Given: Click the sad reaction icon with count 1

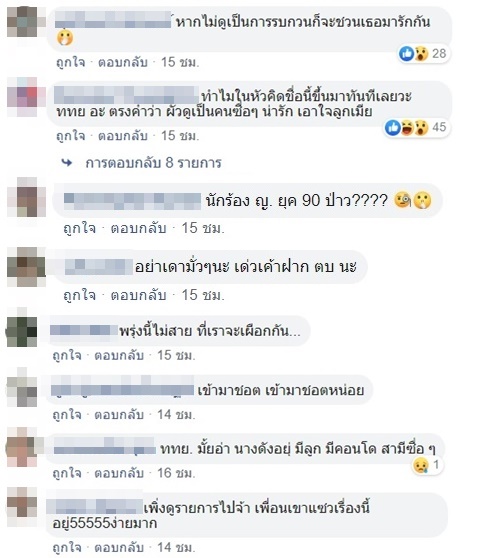Looking at the screenshot, I should (420, 465).
